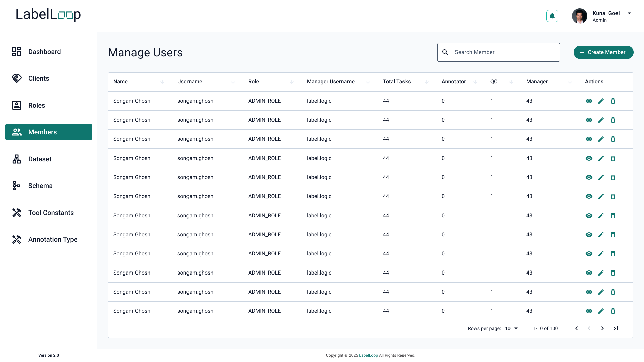Click the Kunal Goel name text
This screenshot has width=644, height=362.
point(606,13)
